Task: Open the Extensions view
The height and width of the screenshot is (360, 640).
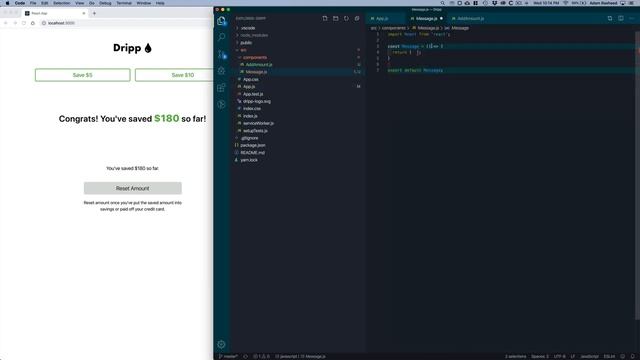Action: pyautogui.click(x=221, y=88)
